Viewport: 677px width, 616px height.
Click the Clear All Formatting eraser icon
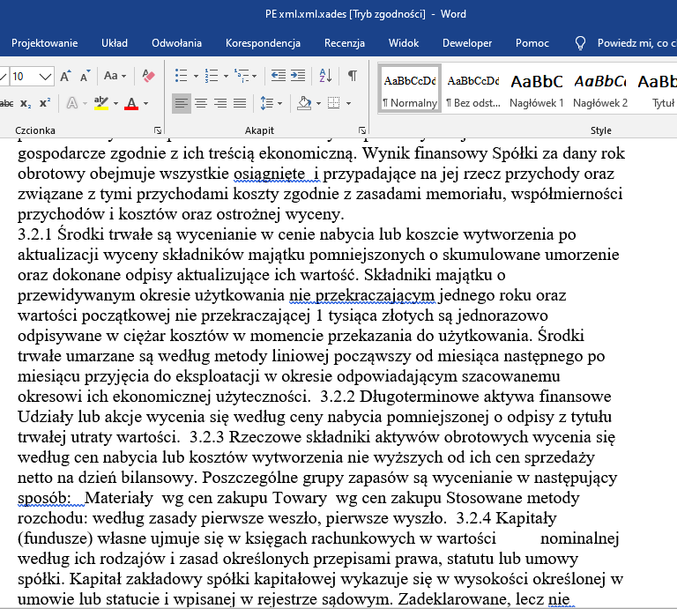pyautogui.click(x=148, y=77)
